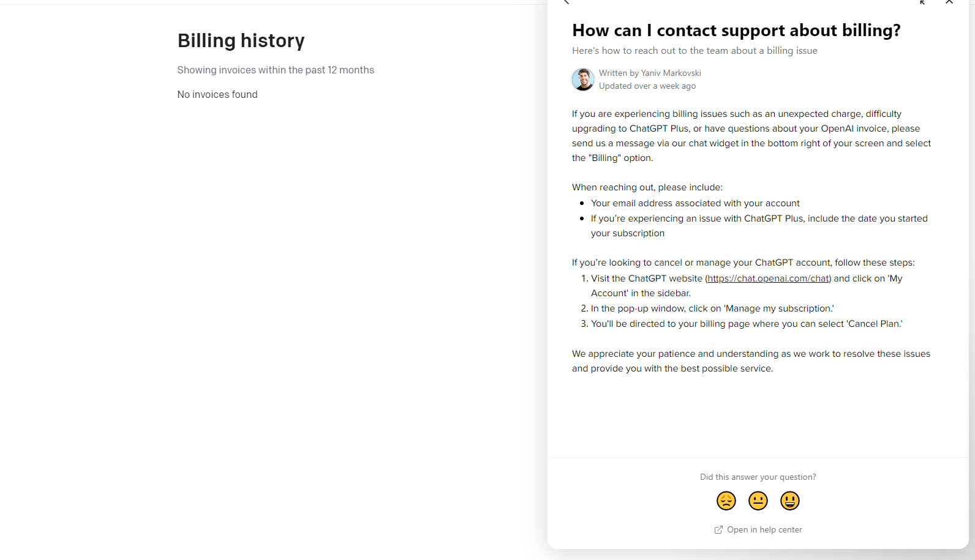Screen dimensions: 975x560
Task: Click the 'Written by Yaniv Markovski' byline
Action: [x=650, y=73]
